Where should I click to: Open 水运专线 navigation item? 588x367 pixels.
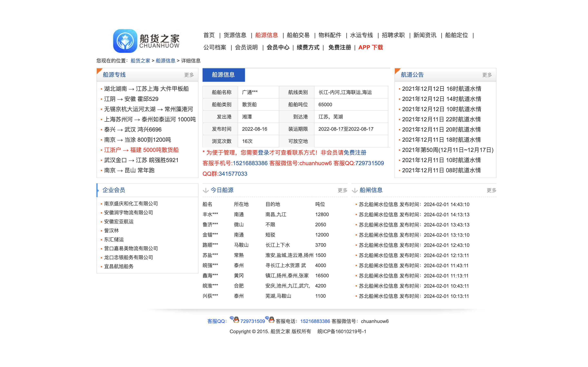coord(361,35)
